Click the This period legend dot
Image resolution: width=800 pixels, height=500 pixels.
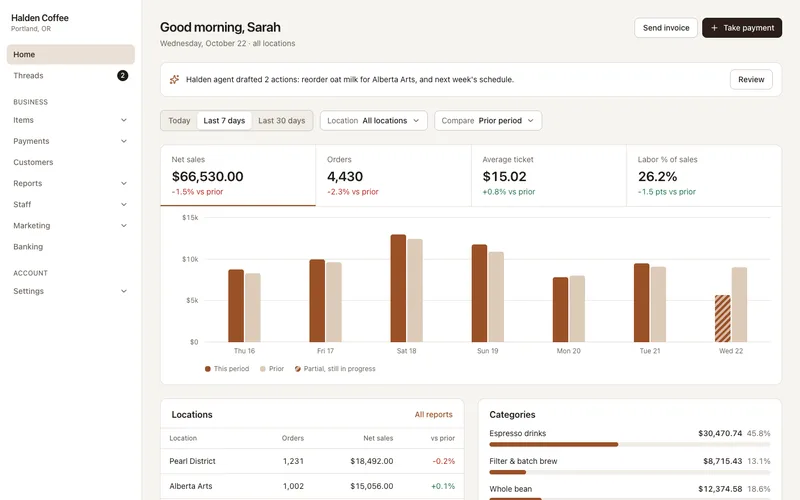coord(208,369)
